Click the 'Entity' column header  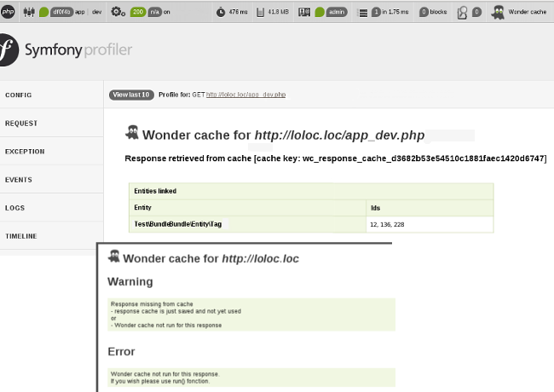click(x=248, y=208)
